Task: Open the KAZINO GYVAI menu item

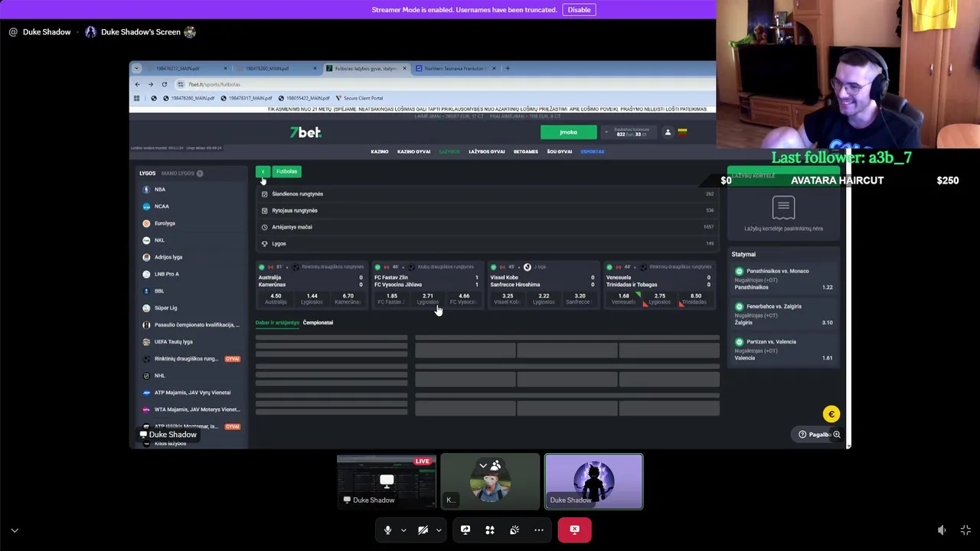Action: click(x=413, y=152)
